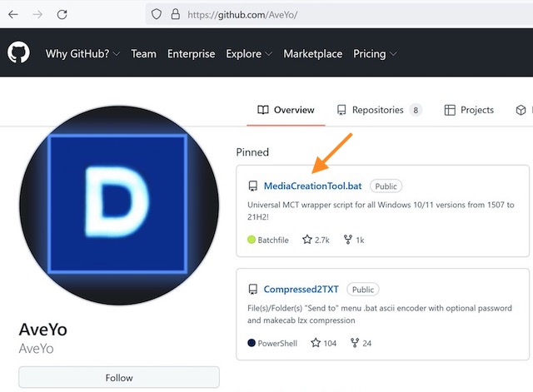
Task: Select the Overview tab
Action: [x=286, y=110]
